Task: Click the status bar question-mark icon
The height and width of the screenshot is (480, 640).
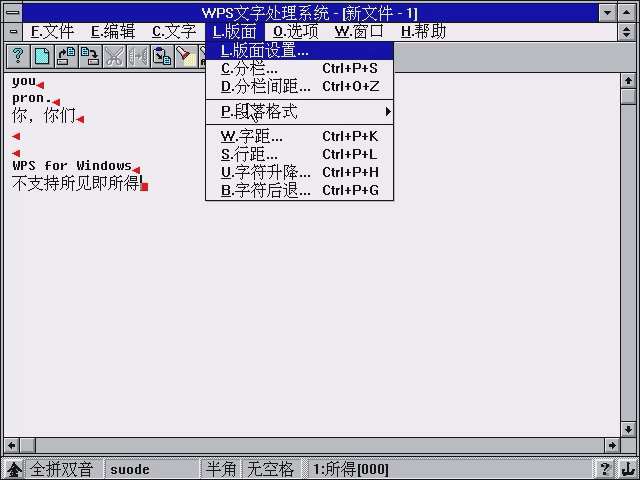Action: (605, 469)
